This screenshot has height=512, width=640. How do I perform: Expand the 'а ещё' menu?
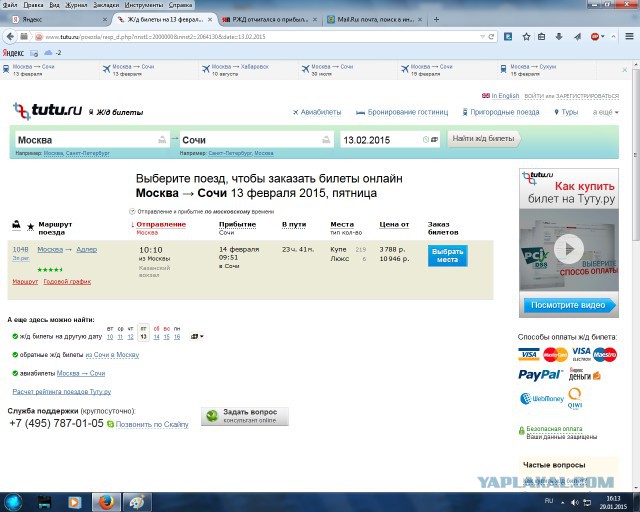tap(605, 112)
